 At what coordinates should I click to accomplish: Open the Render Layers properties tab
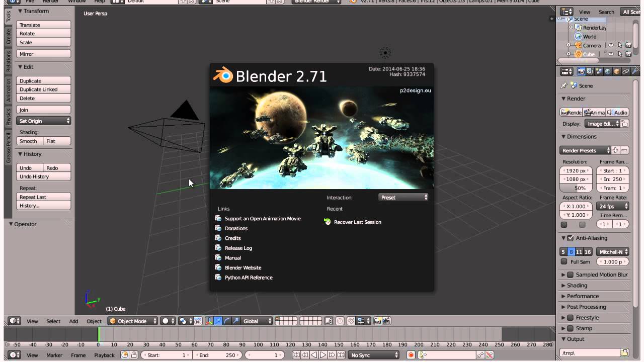[x=590, y=72]
